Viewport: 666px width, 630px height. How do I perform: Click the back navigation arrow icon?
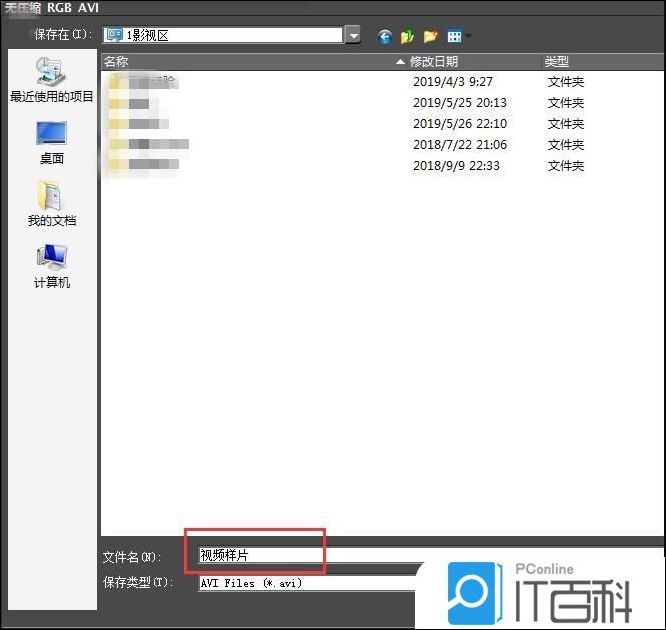(x=384, y=37)
